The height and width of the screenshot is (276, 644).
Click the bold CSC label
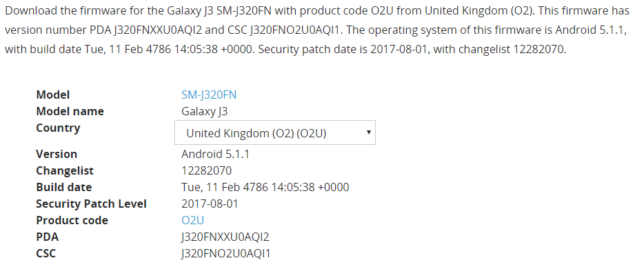coord(46,253)
